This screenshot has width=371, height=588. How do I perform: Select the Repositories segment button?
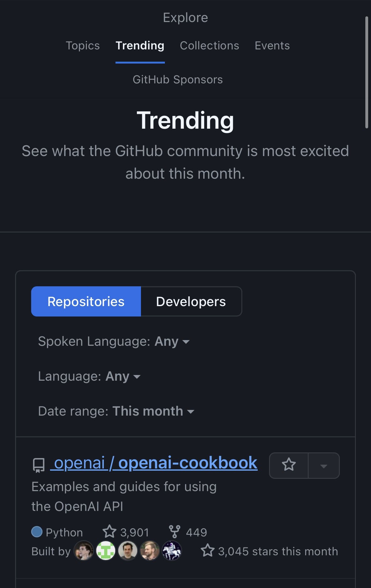[86, 301]
